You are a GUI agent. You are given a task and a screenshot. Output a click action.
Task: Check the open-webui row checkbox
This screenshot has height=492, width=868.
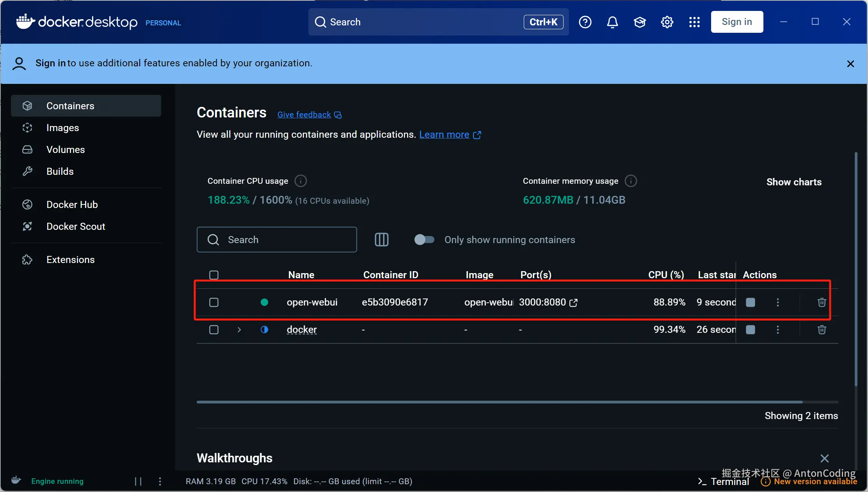click(214, 302)
